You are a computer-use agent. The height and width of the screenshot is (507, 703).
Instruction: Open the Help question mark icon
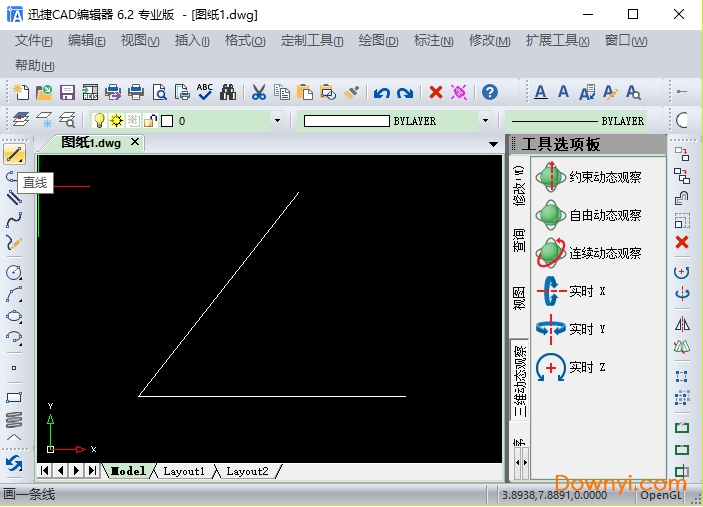489,92
